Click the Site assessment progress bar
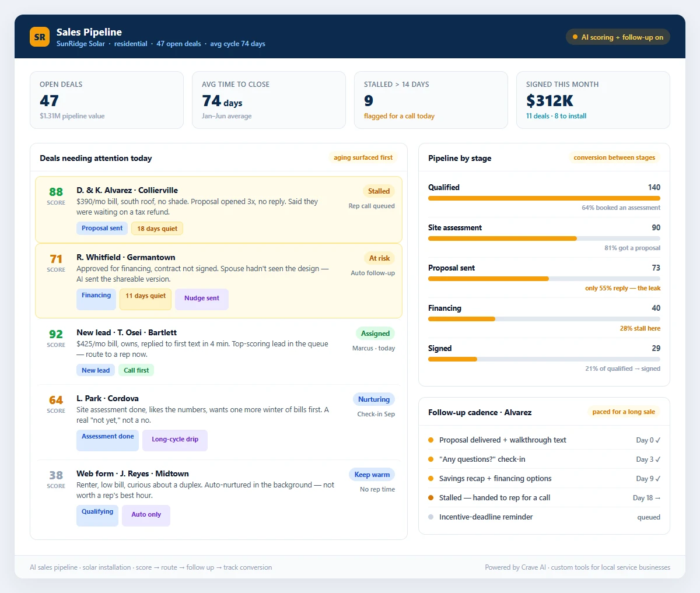The width and height of the screenshot is (700, 593). [x=544, y=238]
